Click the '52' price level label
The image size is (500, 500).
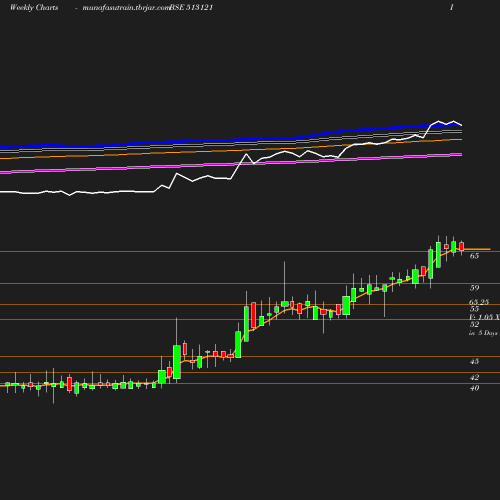(474, 324)
